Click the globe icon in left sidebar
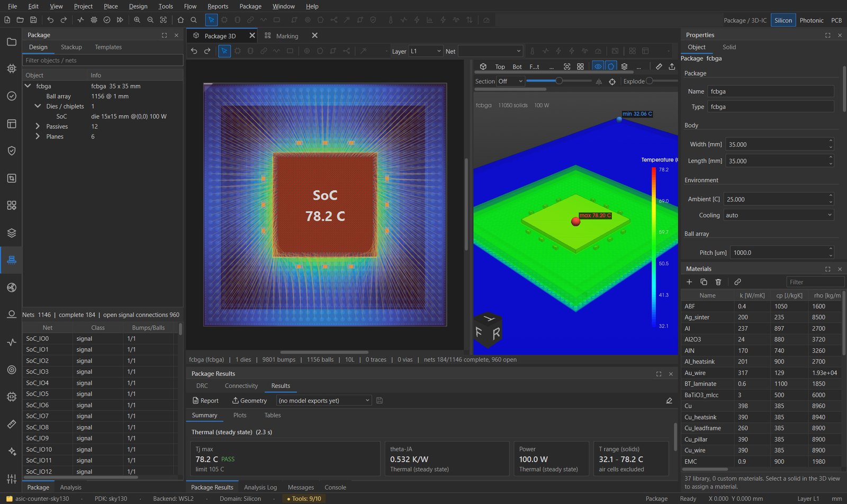The width and height of the screenshot is (847, 504). (x=11, y=287)
